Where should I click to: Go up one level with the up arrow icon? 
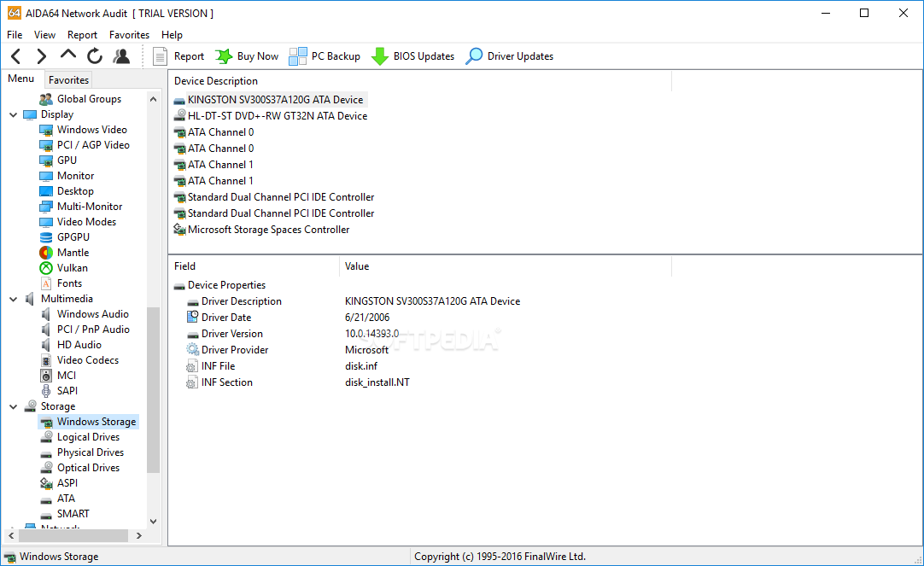[68, 55]
